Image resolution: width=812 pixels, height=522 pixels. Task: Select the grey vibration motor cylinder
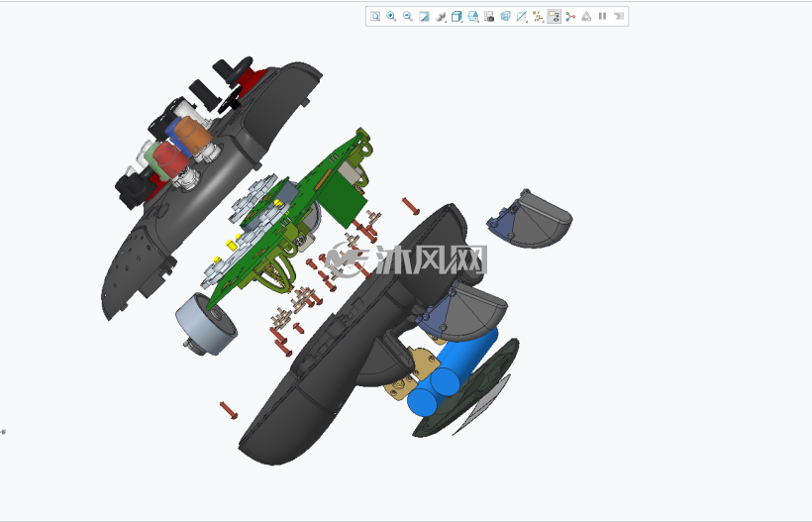(x=206, y=325)
